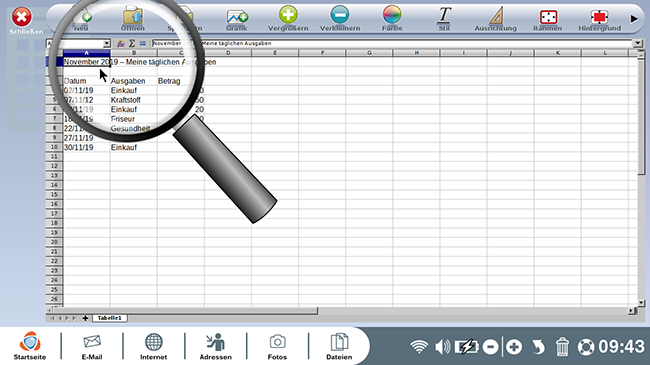Toggle the Wi-Fi status icon
This screenshot has width=650, height=365.
pyautogui.click(x=419, y=346)
